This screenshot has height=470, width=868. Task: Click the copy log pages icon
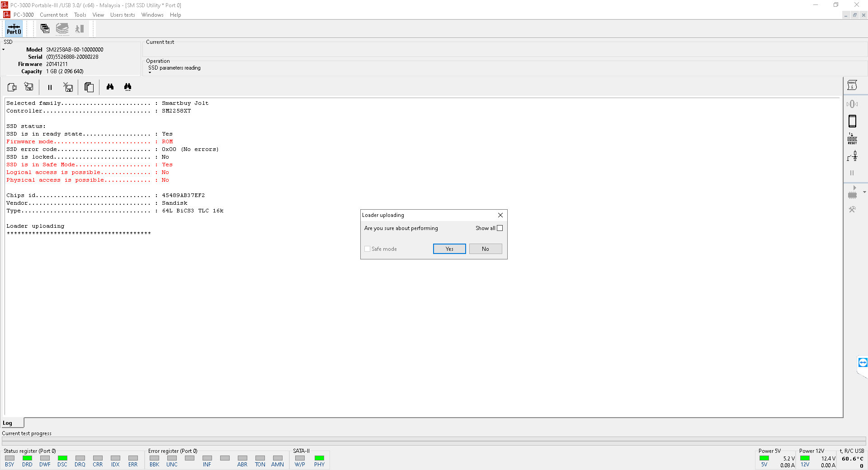click(x=89, y=87)
